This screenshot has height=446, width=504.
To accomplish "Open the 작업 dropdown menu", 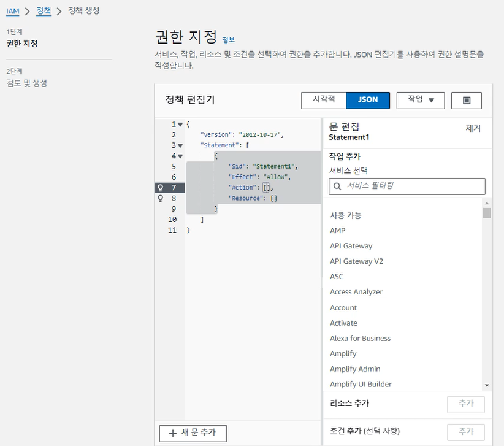I will coord(421,101).
